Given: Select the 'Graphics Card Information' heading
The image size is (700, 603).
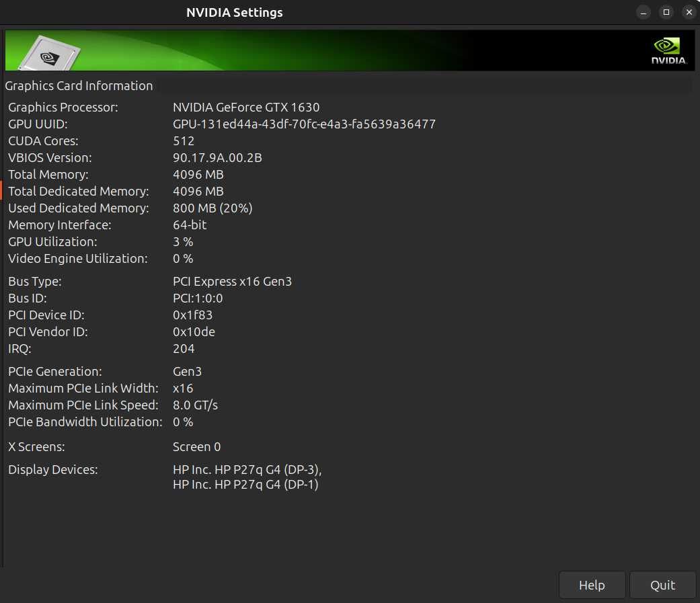Looking at the screenshot, I should point(79,85).
